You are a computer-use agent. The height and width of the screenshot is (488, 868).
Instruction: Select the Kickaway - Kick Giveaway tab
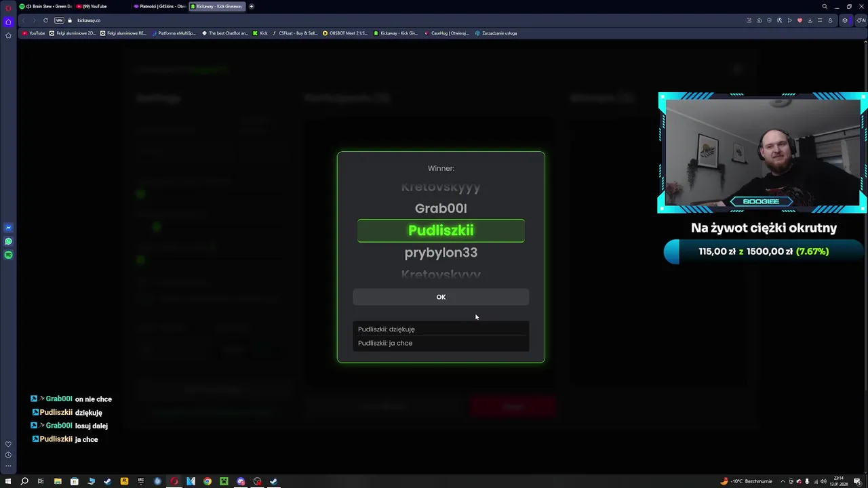click(216, 6)
